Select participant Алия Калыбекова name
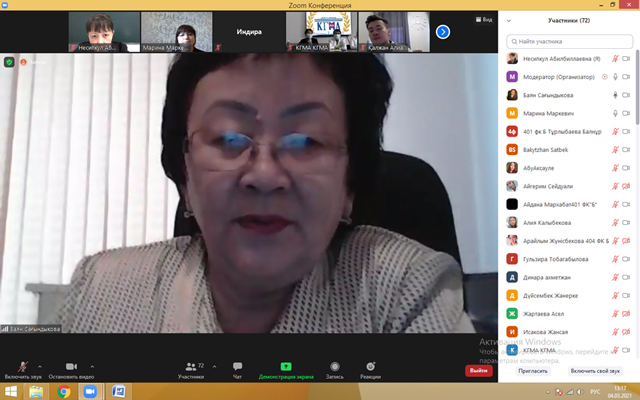This screenshot has height=400, width=640. pos(547,222)
